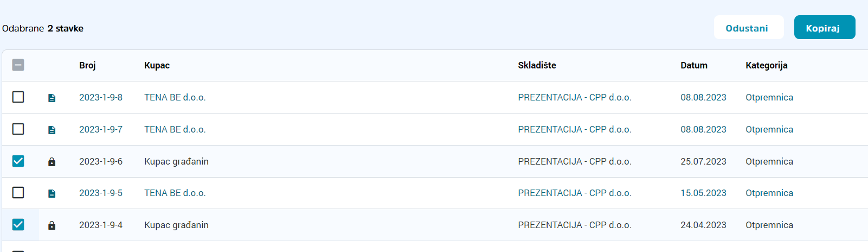Click TENA BE d.o.o. on row 2023-1-9-8
This screenshot has height=252, width=868.
pos(175,97)
